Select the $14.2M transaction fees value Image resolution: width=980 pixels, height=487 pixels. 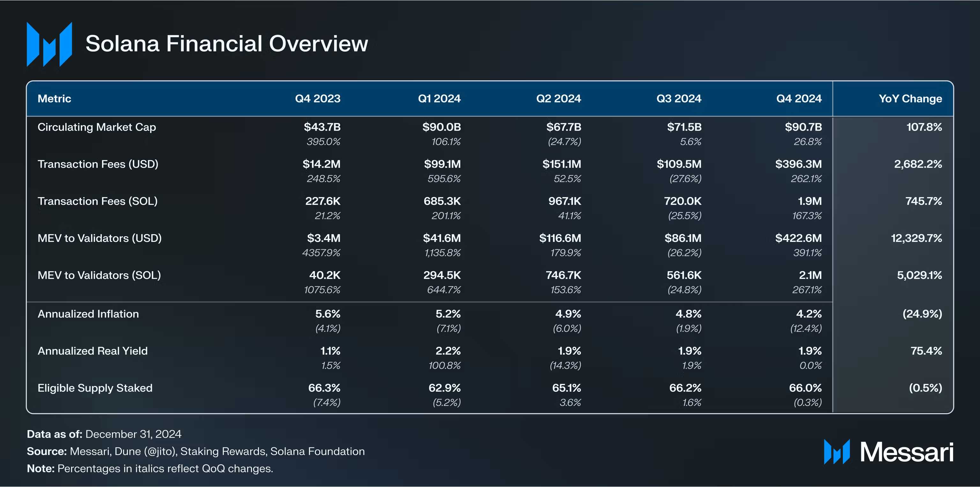(322, 164)
